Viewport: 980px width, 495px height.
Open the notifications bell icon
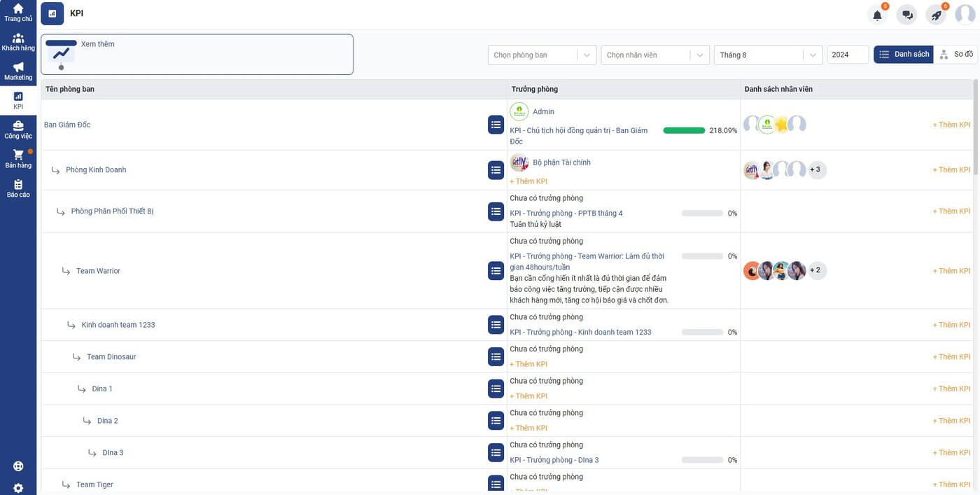coord(877,15)
